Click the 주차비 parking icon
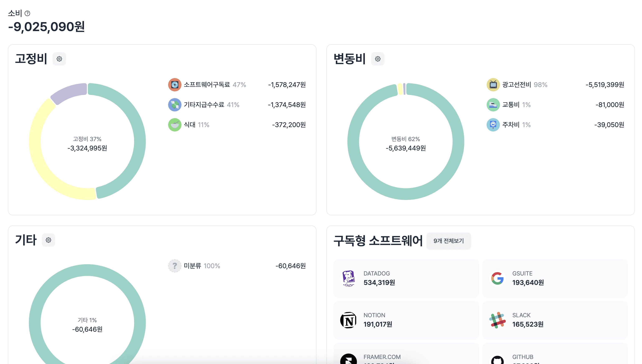This screenshot has height=364, width=642. 493,125
